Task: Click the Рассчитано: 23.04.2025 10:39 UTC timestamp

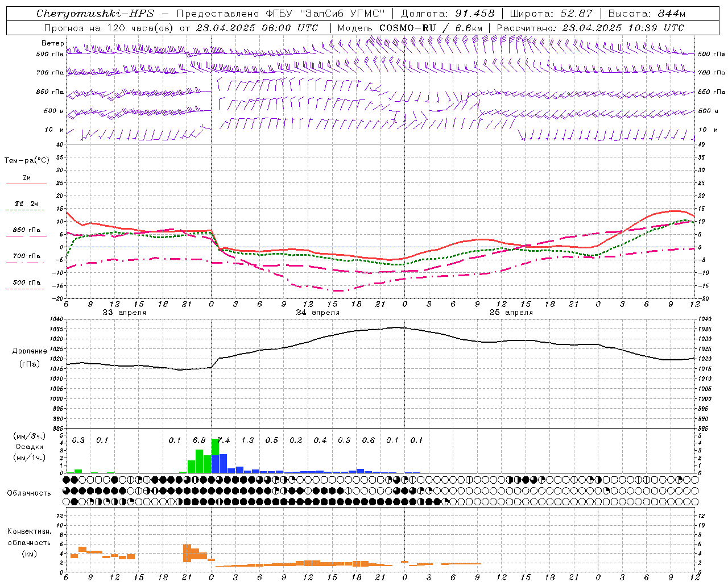Action: coord(590,28)
